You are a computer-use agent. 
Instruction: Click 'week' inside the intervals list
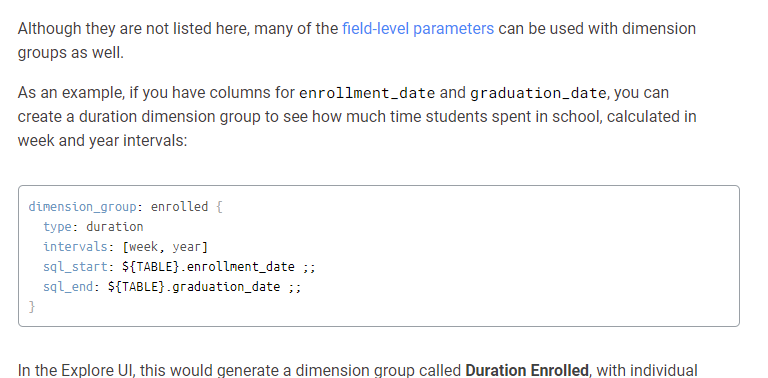click(144, 246)
